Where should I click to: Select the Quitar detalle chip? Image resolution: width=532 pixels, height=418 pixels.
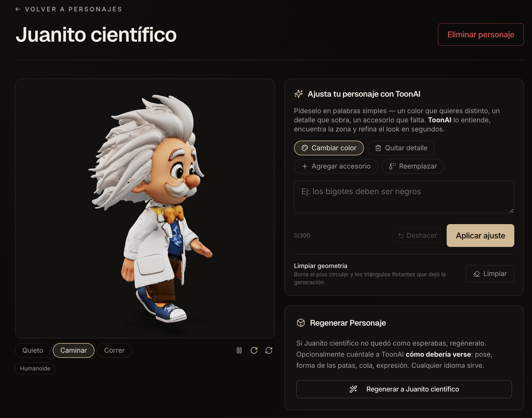click(x=401, y=148)
